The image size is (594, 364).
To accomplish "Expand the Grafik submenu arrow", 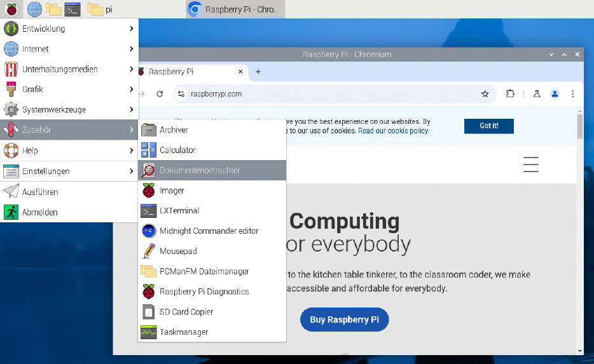I will (x=132, y=90).
